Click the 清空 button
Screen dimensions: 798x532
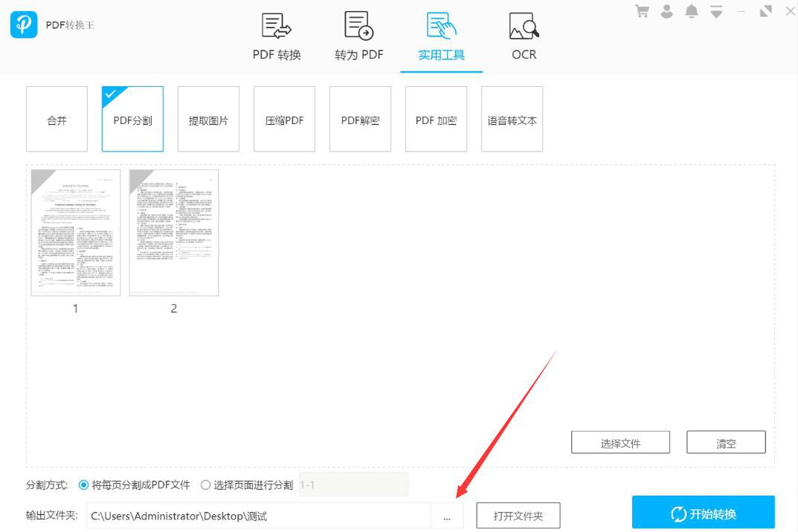click(x=726, y=443)
